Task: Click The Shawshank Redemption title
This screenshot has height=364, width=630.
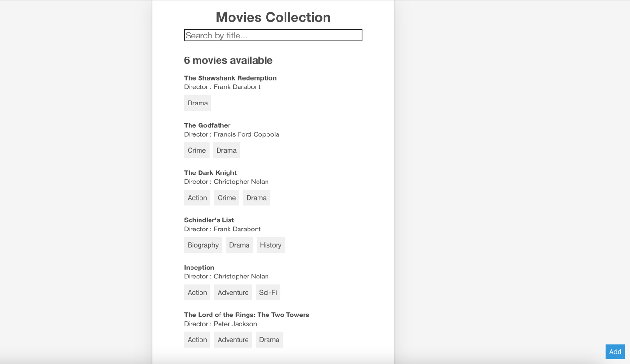Action: tap(230, 78)
